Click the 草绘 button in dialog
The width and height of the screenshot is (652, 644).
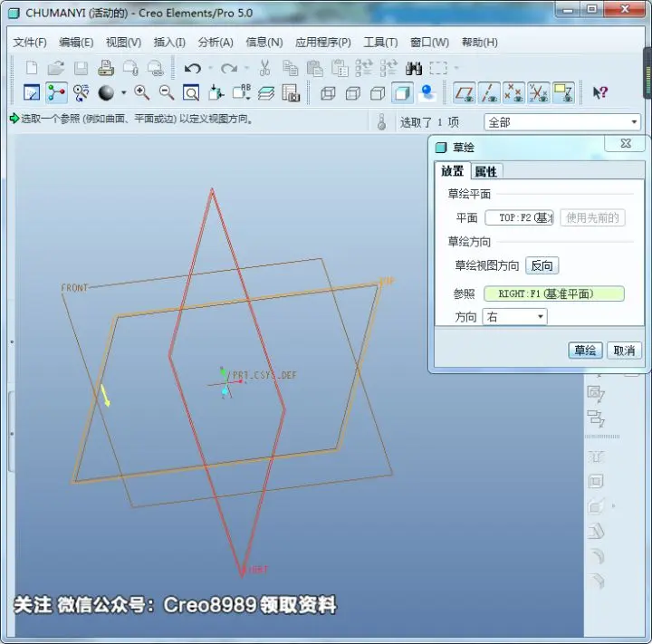tap(585, 351)
